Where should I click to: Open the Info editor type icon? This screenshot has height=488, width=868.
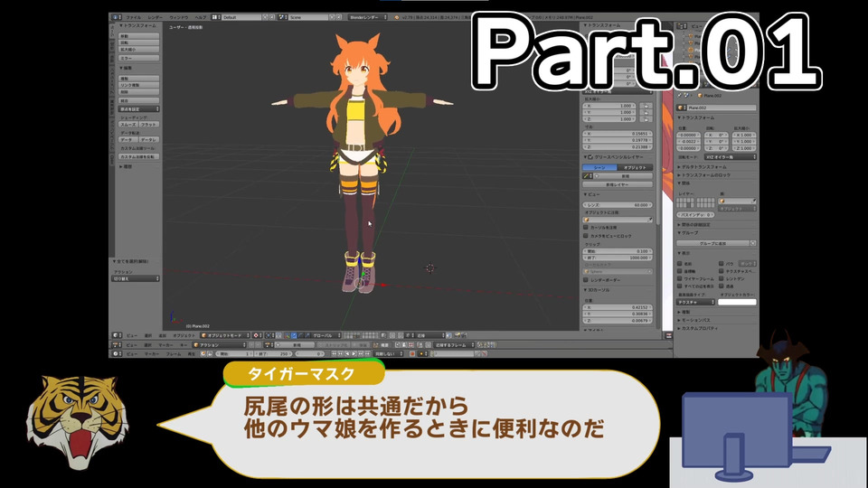[117, 17]
